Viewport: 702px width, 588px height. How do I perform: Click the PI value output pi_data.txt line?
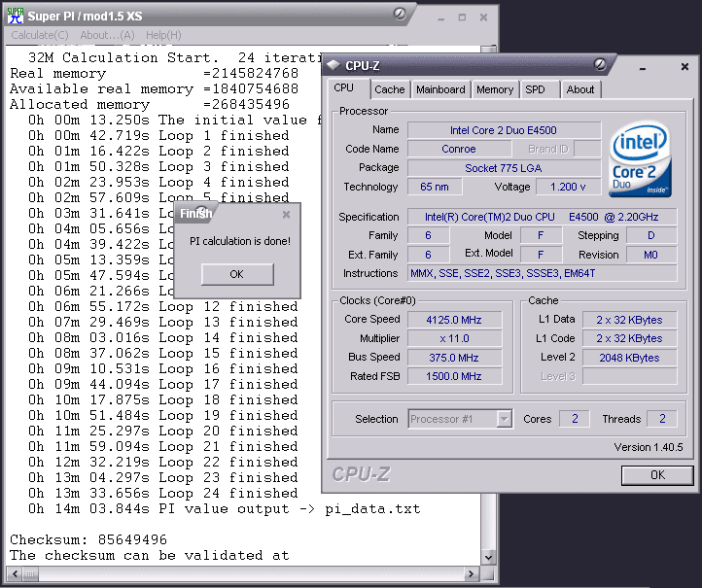225,509
